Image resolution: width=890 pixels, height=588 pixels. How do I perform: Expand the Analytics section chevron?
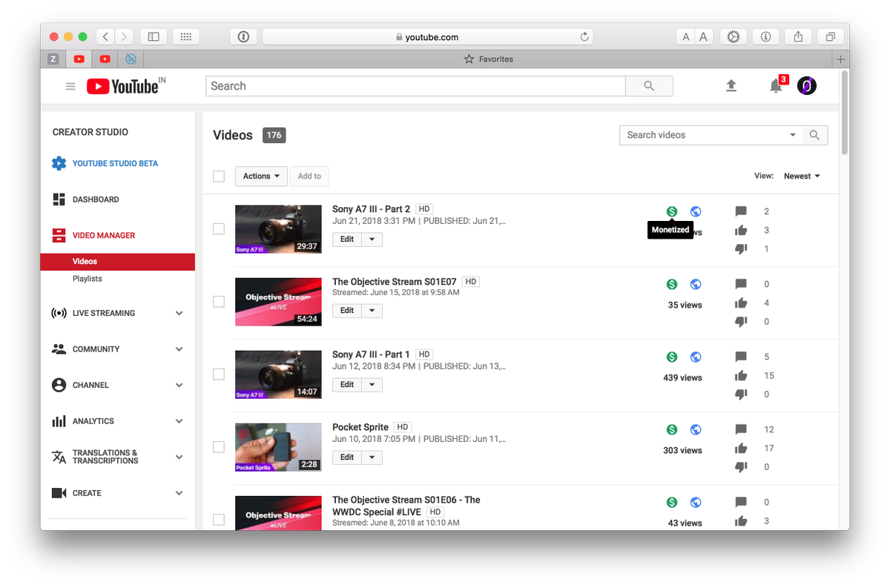pos(179,421)
